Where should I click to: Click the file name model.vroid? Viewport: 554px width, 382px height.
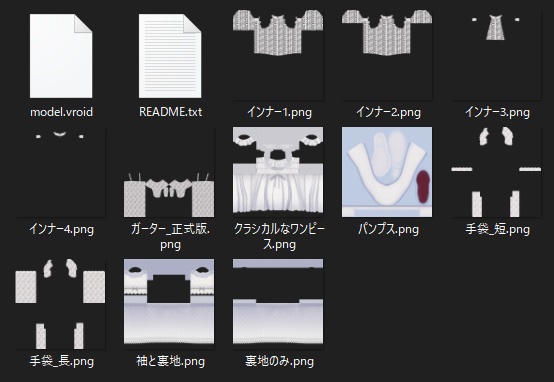pyautogui.click(x=61, y=112)
